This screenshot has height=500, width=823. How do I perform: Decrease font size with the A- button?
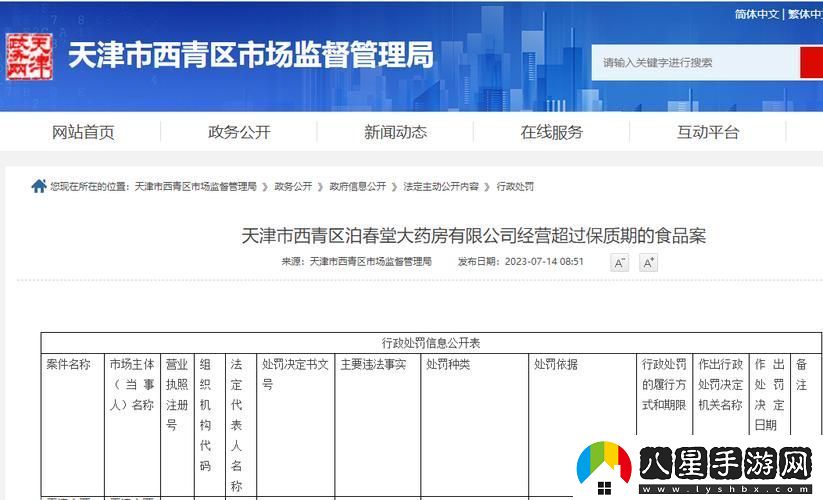(619, 262)
